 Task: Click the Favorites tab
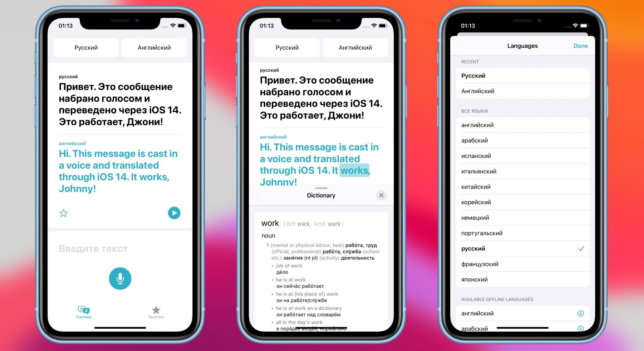click(156, 313)
